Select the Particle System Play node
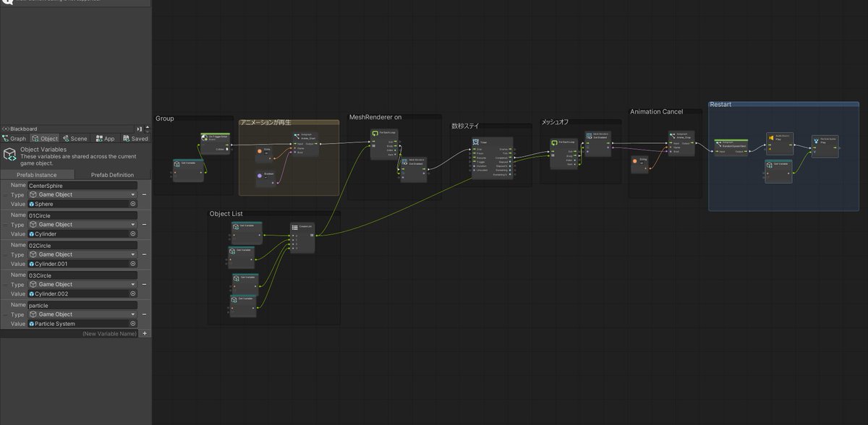Viewport: 868px width, 425px height. click(825, 146)
